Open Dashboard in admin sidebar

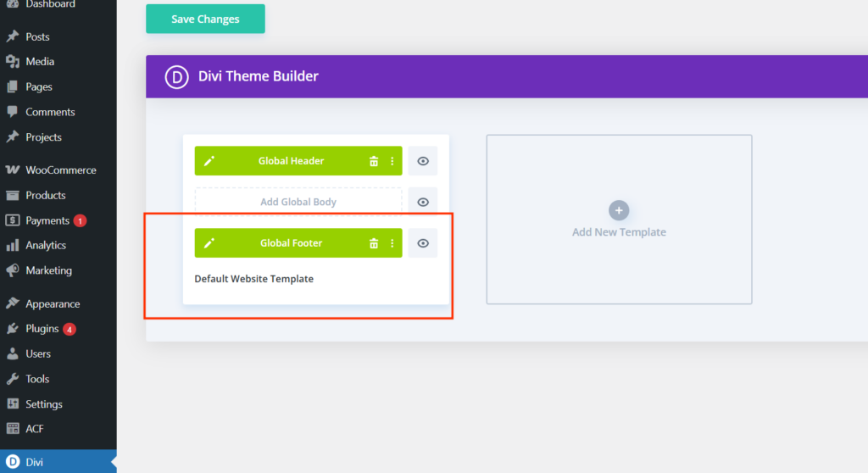coord(58,4)
